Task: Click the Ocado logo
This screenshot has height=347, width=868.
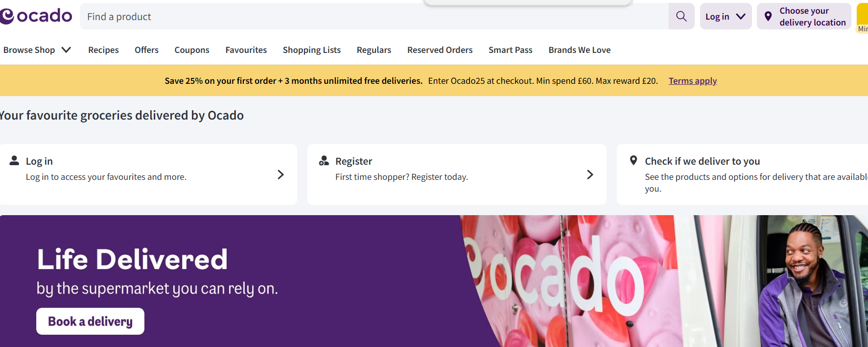Action: pyautogui.click(x=36, y=16)
